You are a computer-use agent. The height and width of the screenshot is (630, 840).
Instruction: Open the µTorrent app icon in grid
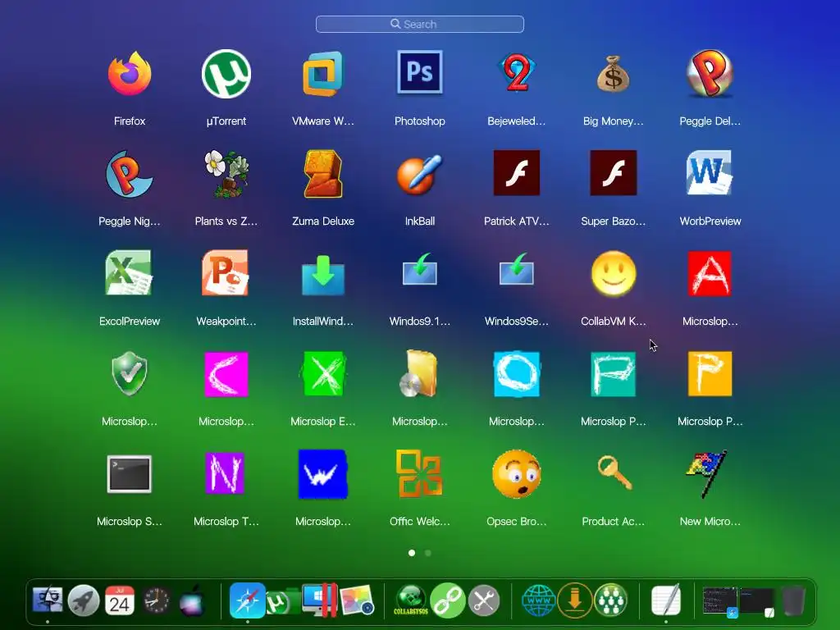pos(226,73)
